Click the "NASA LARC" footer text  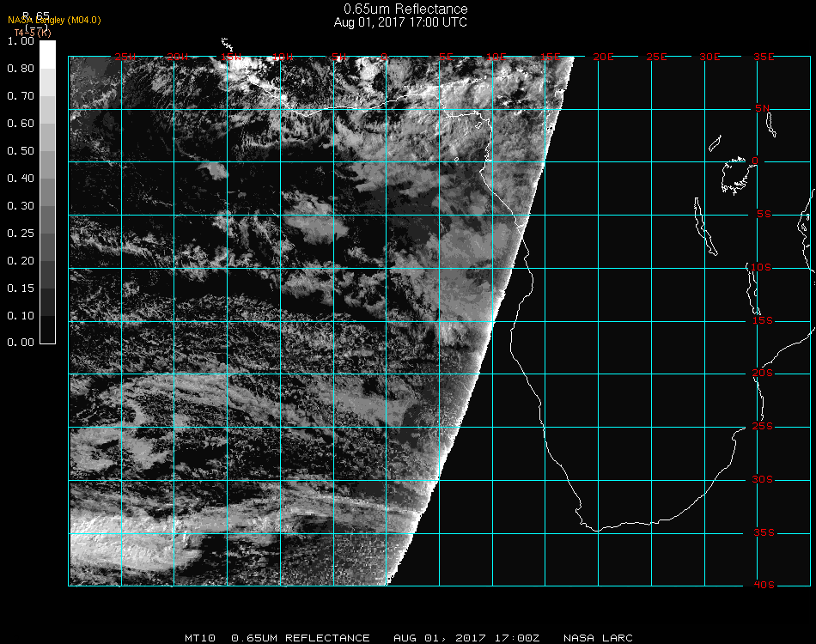[598, 638]
